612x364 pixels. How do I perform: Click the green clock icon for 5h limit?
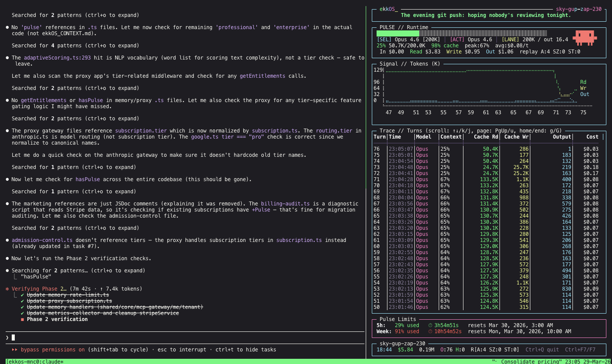(x=430, y=325)
